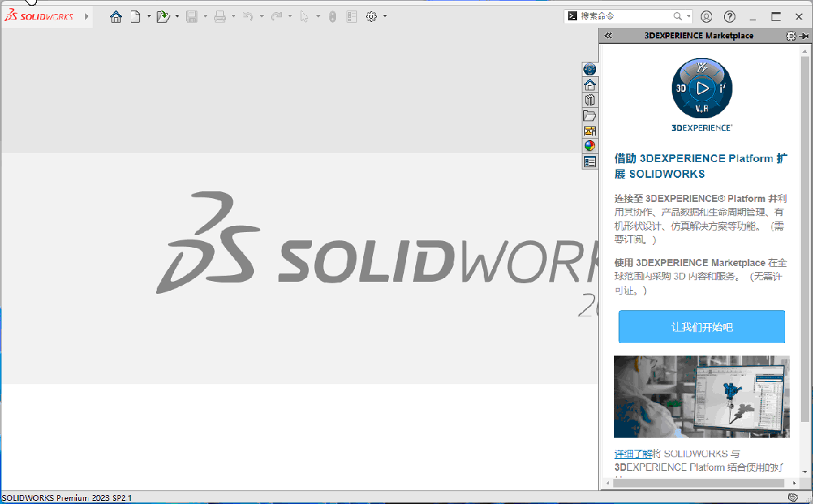This screenshot has width=813, height=504.
Task: Expand the search type dropdown arrow
Action: [x=689, y=16]
